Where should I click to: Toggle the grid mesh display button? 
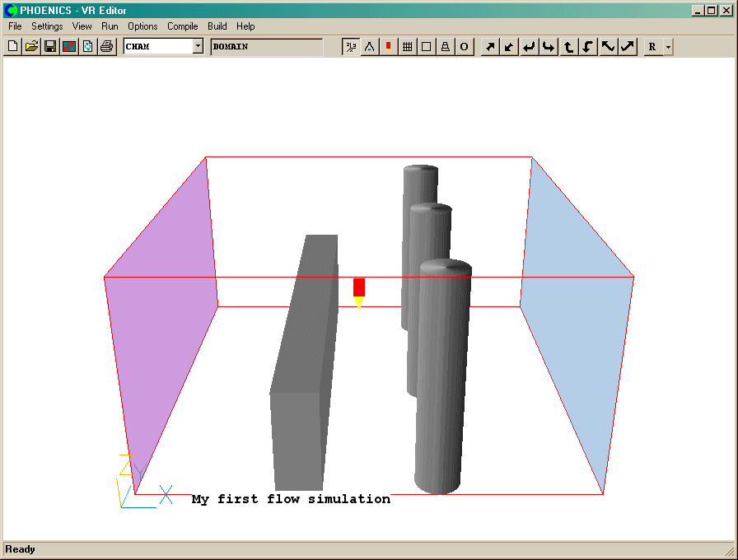pos(407,47)
